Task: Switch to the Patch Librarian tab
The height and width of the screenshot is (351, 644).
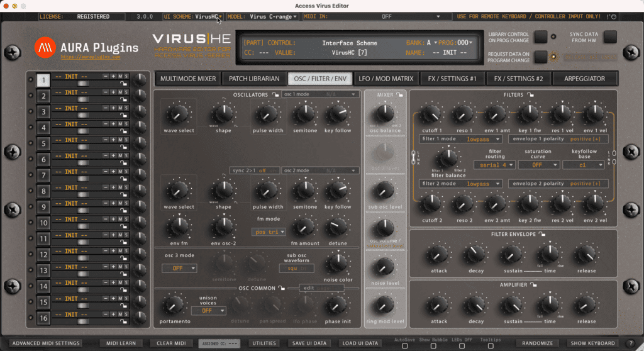Action: tap(254, 79)
